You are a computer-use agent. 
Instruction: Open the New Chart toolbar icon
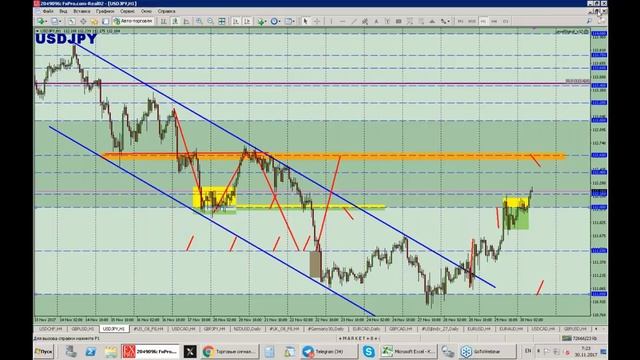click(x=40, y=21)
